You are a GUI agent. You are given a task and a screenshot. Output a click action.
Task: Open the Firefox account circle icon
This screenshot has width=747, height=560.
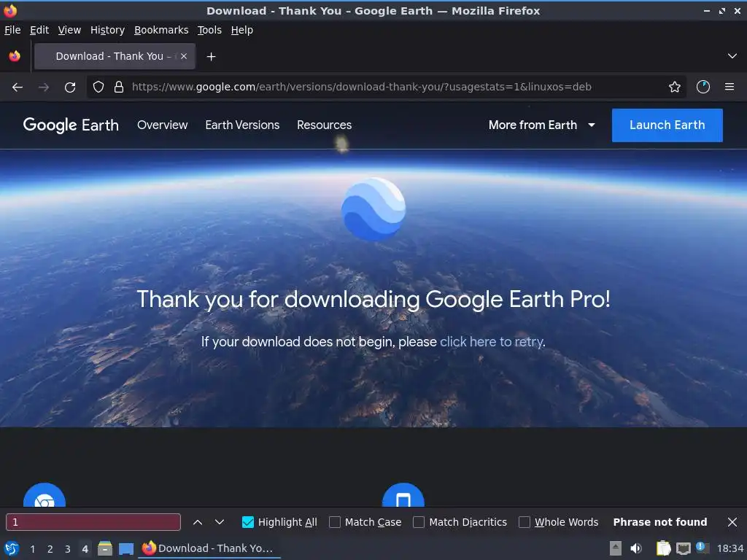pos(703,87)
